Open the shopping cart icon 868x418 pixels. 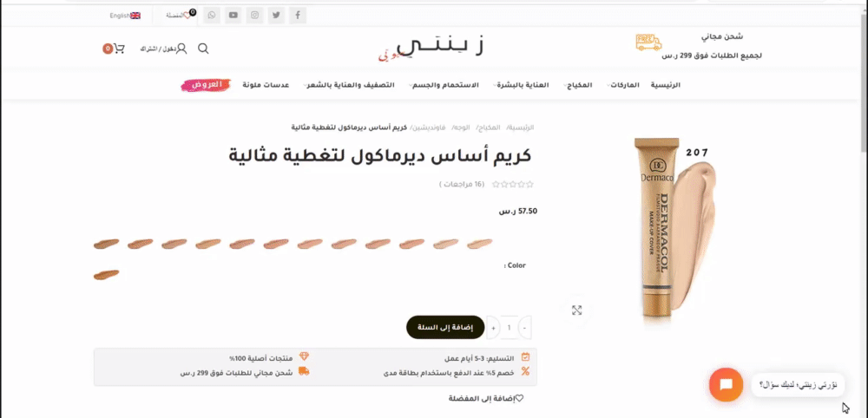click(119, 49)
